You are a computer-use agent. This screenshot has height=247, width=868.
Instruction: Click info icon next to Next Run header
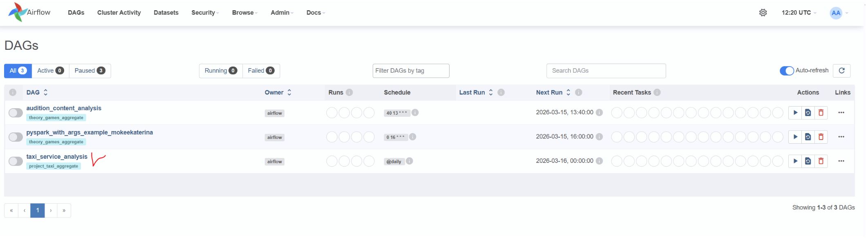pyautogui.click(x=578, y=92)
